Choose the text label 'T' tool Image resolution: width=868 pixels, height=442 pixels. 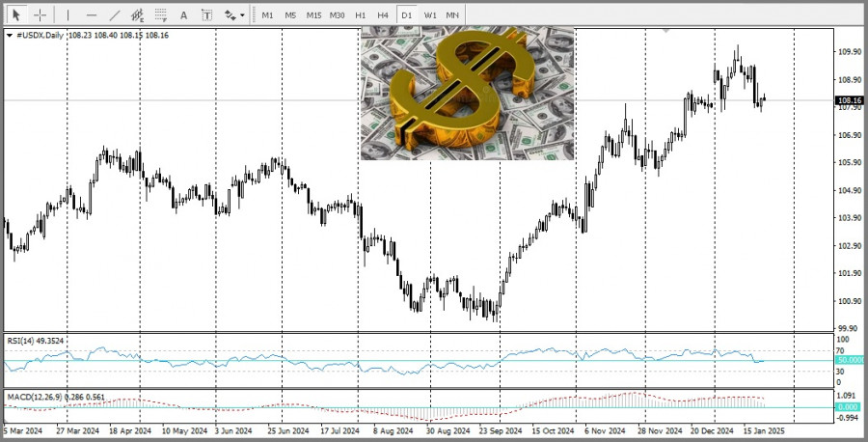coord(206,15)
